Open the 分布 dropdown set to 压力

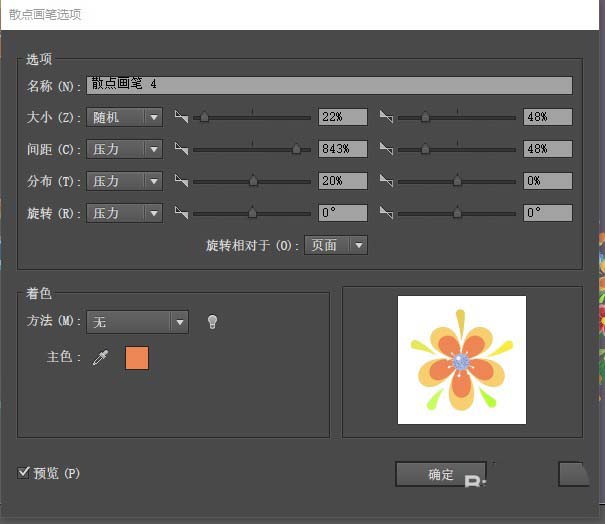(x=124, y=181)
